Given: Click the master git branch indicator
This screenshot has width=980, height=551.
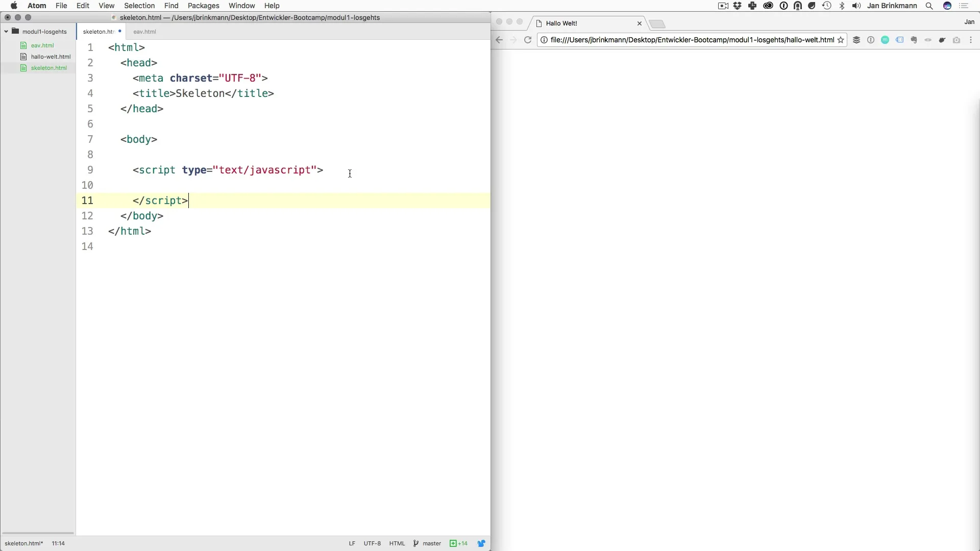Looking at the screenshot, I should coord(427,543).
